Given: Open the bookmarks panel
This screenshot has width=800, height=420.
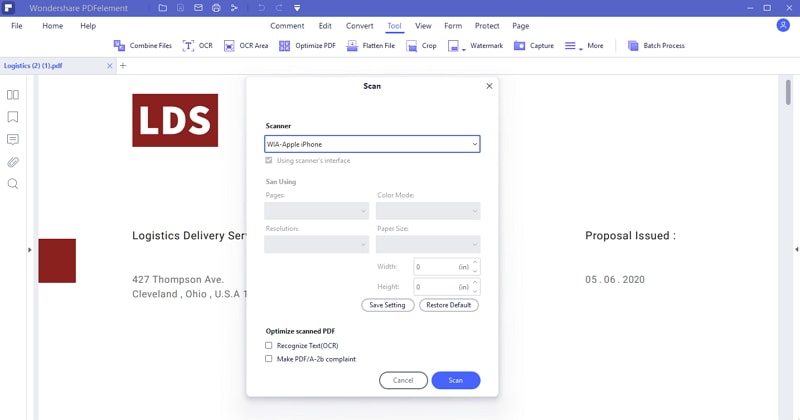Looking at the screenshot, I should pyautogui.click(x=13, y=117).
